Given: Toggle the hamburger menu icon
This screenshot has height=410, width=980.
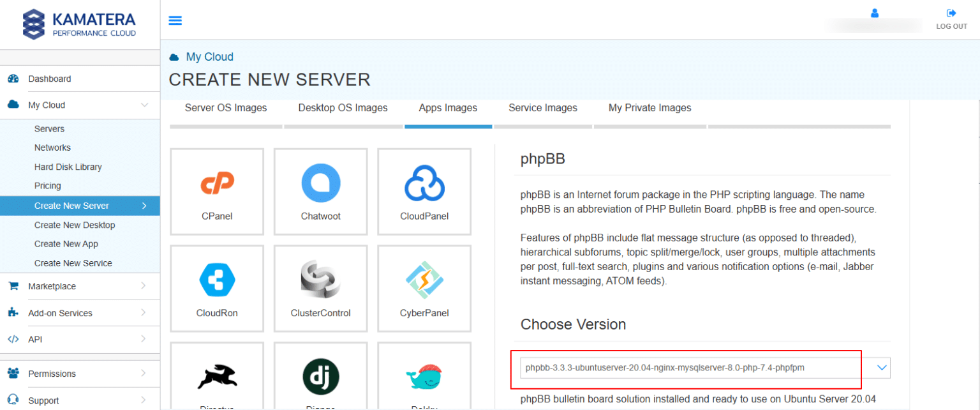Looking at the screenshot, I should coord(175,20).
